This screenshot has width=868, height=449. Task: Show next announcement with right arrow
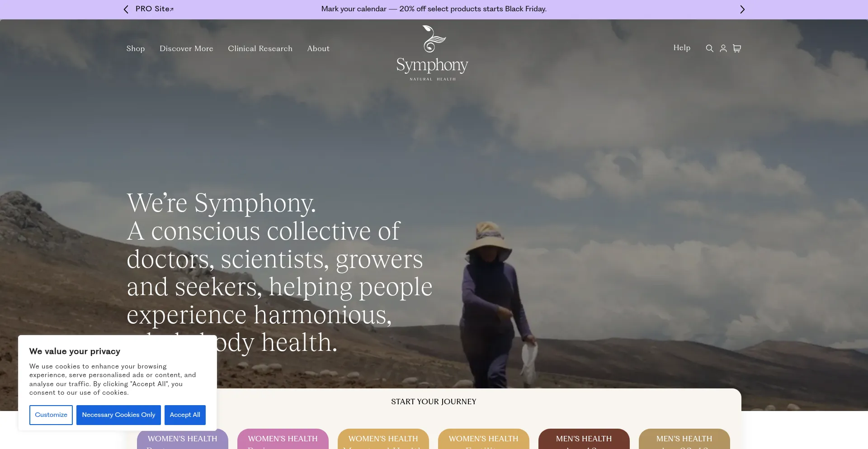pos(742,9)
